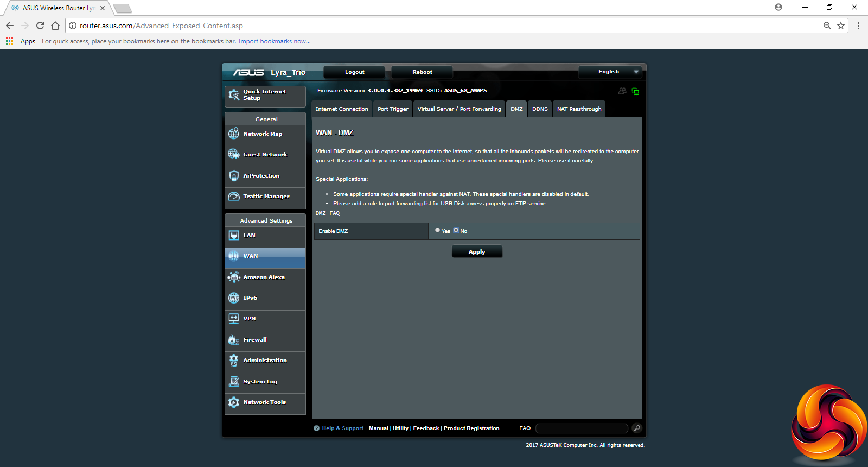Click the WAN globe icon

click(234, 256)
